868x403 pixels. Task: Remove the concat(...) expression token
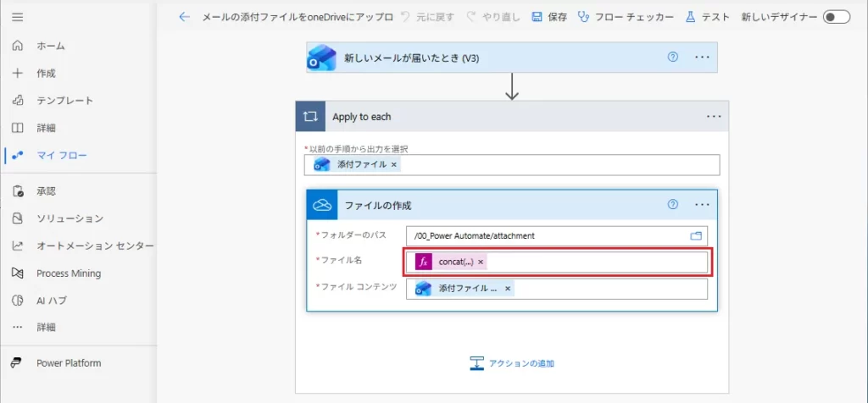coord(481,262)
